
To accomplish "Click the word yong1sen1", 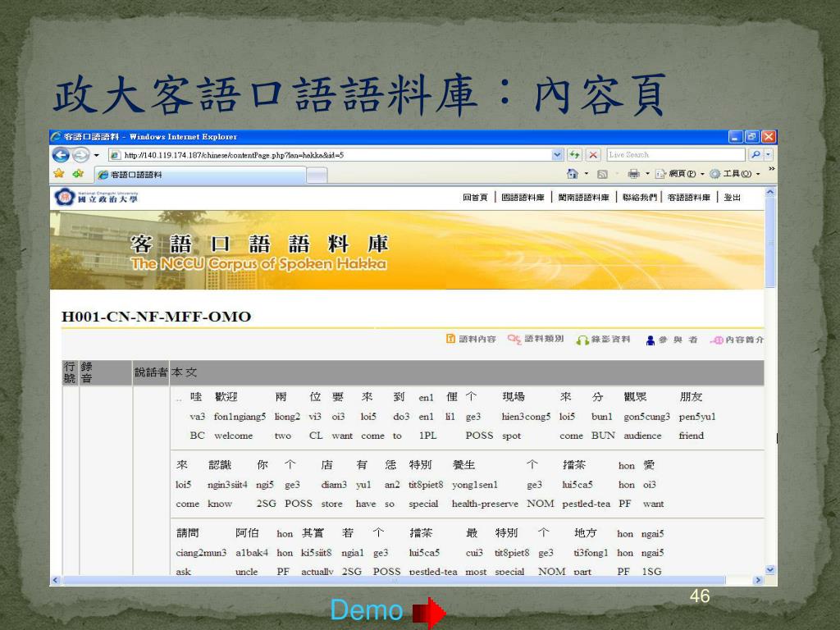I will coord(475,484).
